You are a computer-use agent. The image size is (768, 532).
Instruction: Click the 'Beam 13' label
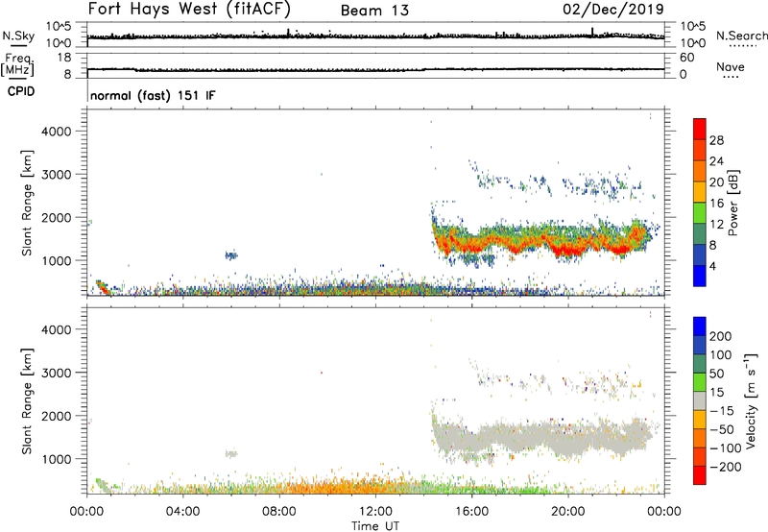click(374, 11)
